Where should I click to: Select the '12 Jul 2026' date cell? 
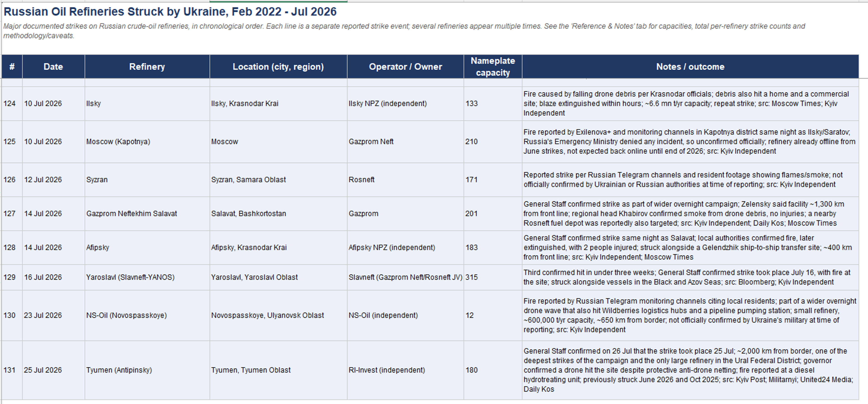coord(54,180)
